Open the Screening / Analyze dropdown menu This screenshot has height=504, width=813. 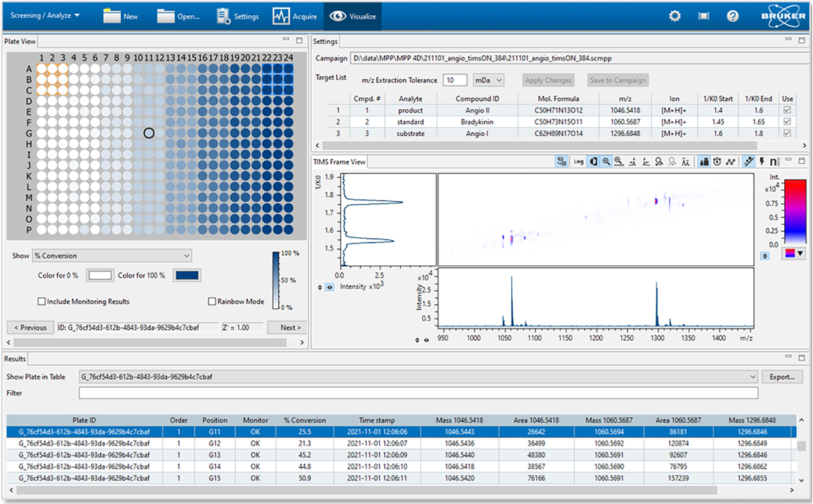[x=45, y=15]
